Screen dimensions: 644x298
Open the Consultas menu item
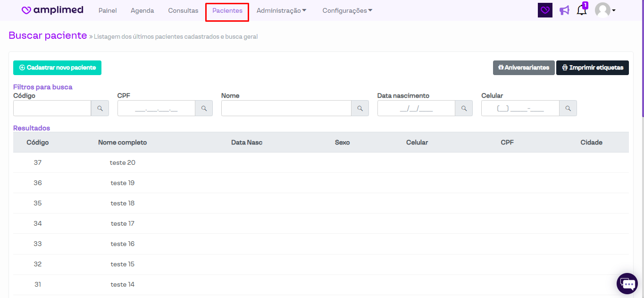click(x=183, y=10)
